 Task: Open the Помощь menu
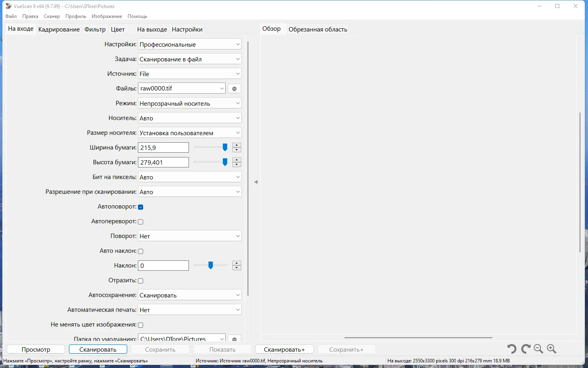(138, 16)
